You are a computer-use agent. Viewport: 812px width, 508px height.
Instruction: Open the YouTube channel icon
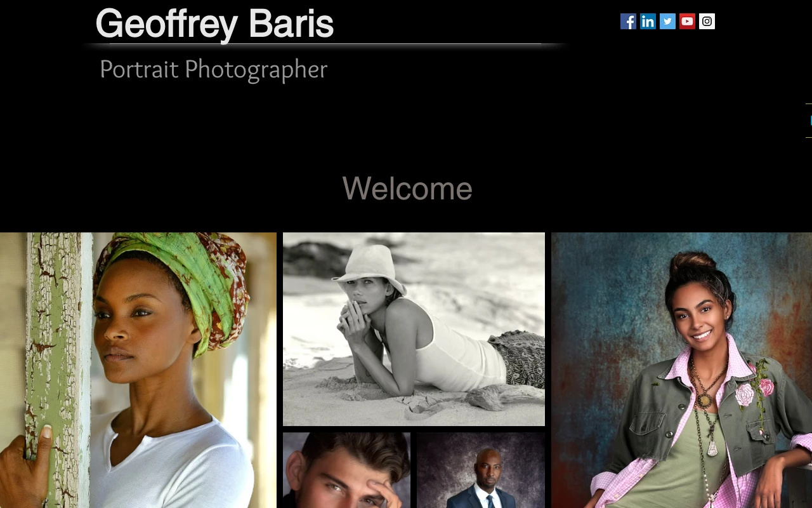point(687,22)
